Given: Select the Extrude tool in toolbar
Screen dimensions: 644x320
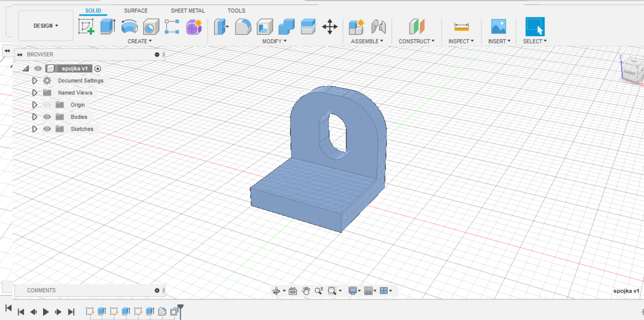Looking at the screenshot, I should click(x=108, y=26).
